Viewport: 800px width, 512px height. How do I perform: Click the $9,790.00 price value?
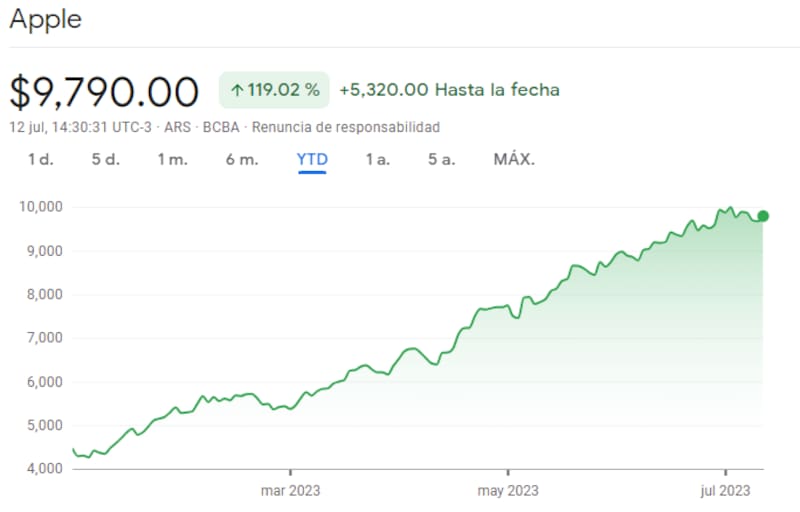coord(105,92)
